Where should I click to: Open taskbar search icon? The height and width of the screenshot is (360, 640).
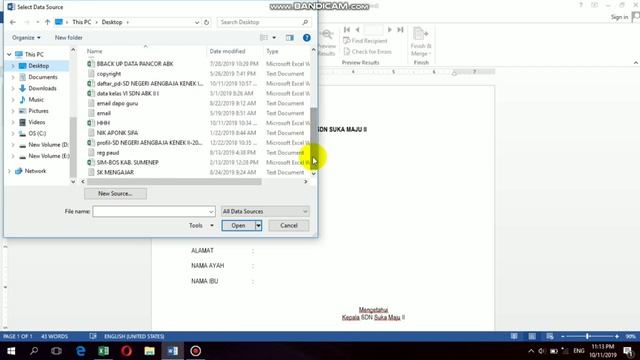pyautogui.click(x=34, y=351)
